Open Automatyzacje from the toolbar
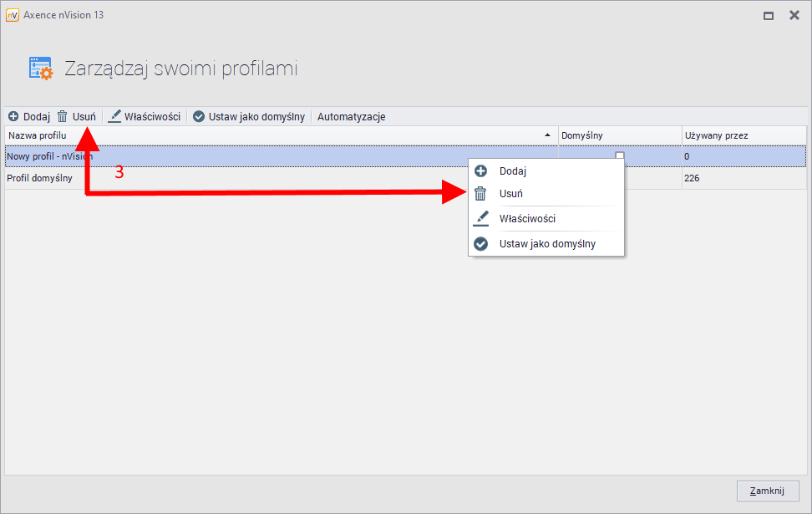812x514 pixels. 351,117
